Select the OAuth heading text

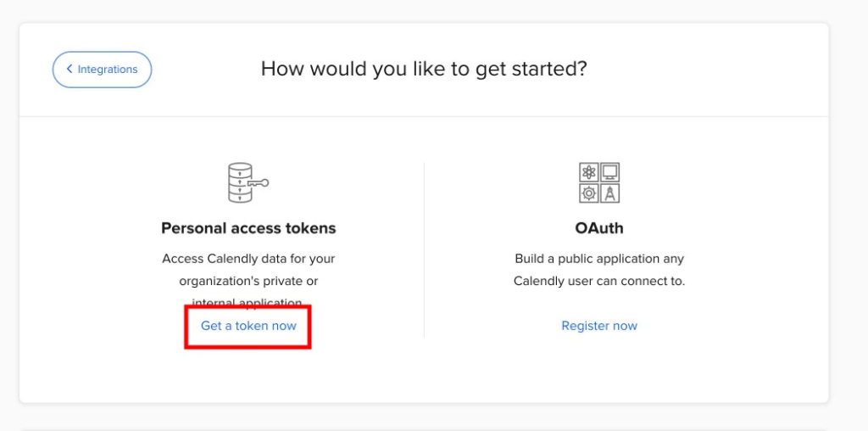pos(599,228)
